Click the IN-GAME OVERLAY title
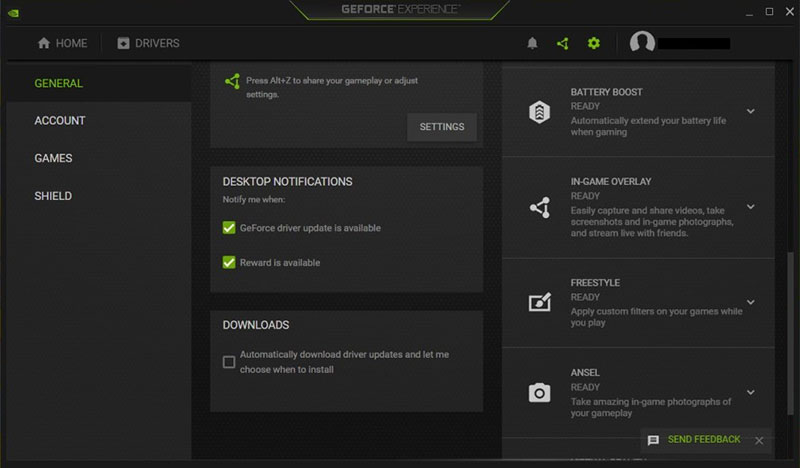The image size is (800, 468). 611,181
